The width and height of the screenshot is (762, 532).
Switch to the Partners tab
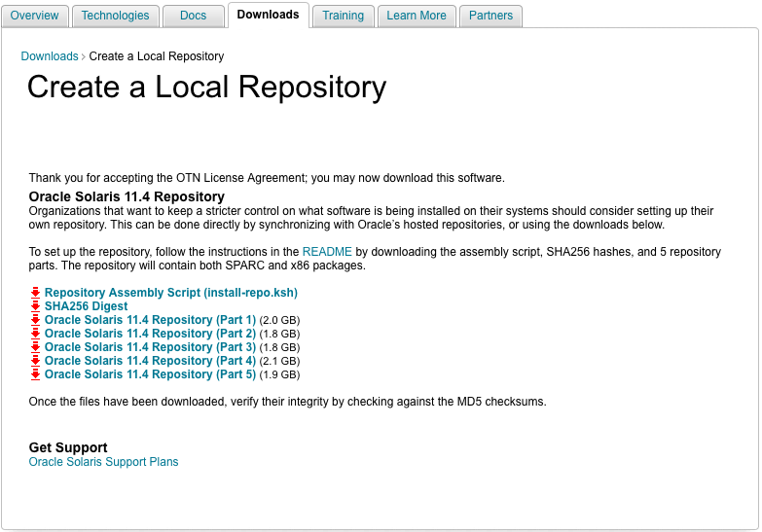point(490,16)
